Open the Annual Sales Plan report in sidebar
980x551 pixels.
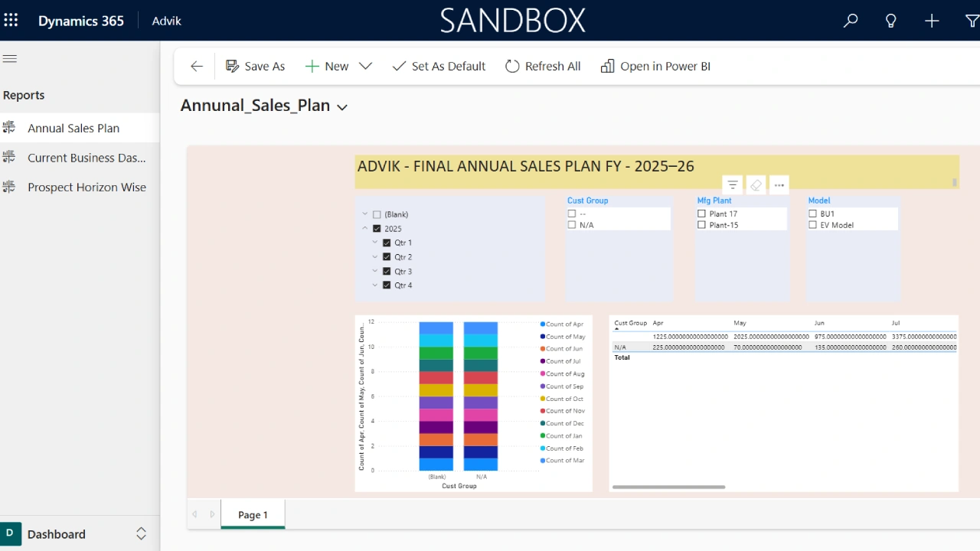tap(80, 128)
